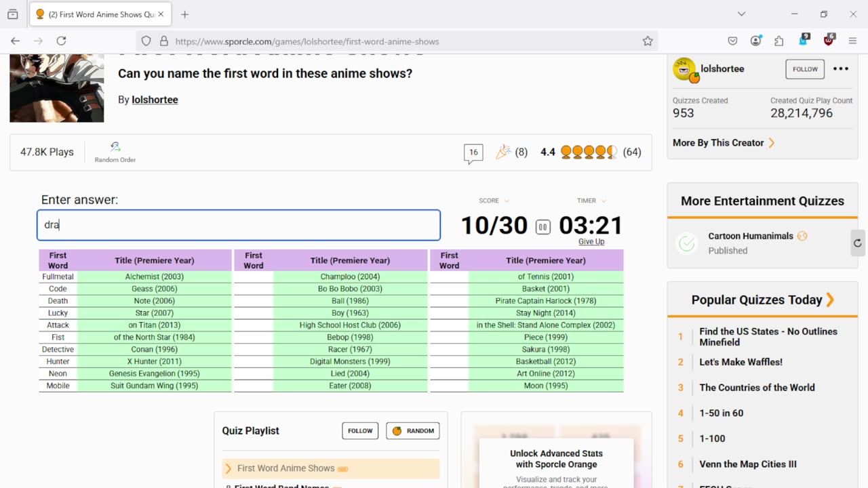This screenshot has width=868, height=488.
Task: Bookmark this page with the star icon
Action: pyautogui.click(x=648, y=41)
